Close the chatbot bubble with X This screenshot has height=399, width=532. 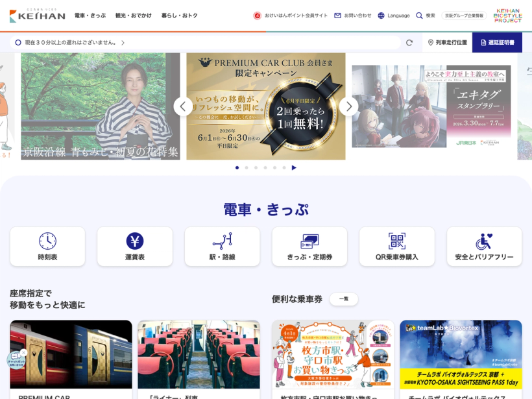(23, 353)
